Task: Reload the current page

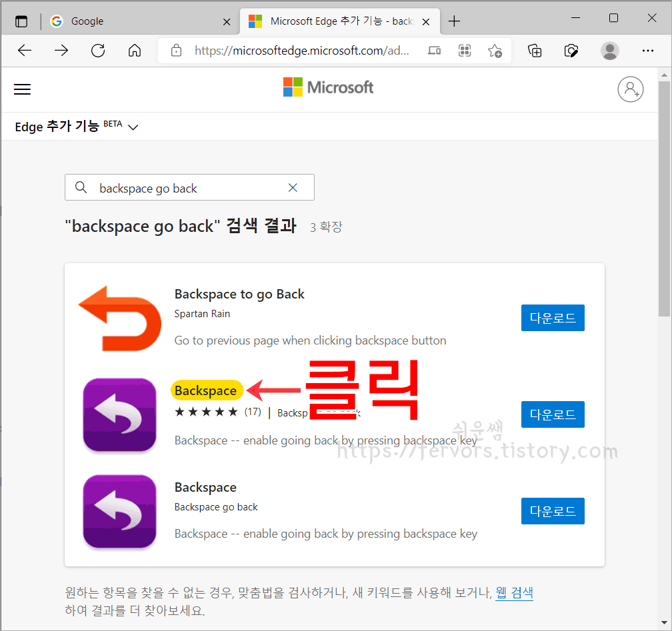Action: pyautogui.click(x=98, y=51)
